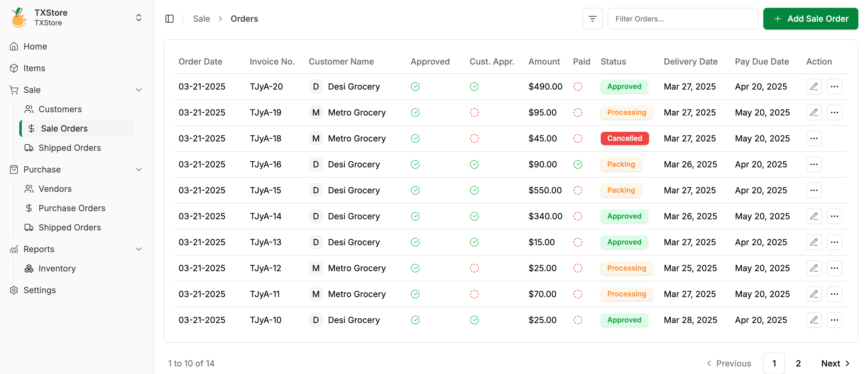Edit order TJyA-11 with the pencil icon
The width and height of the screenshot is (868, 374).
tap(813, 294)
